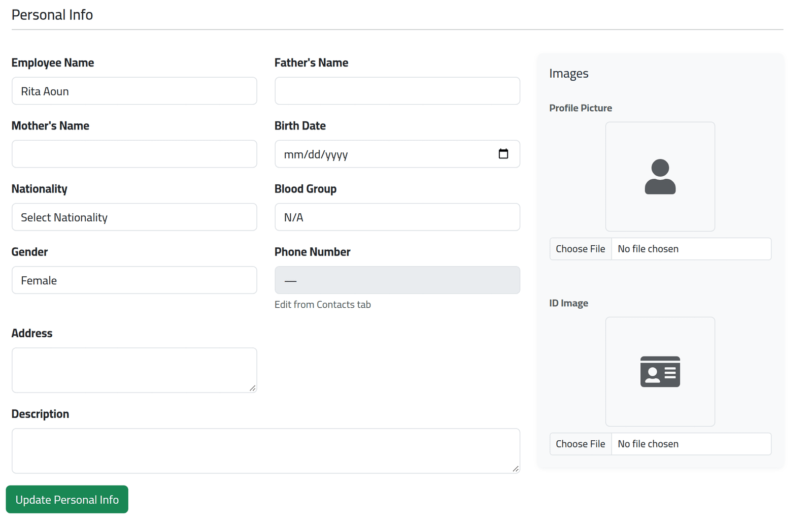
Task: Click the Birth Date mm/dd/yyyy input
Action: (397, 154)
